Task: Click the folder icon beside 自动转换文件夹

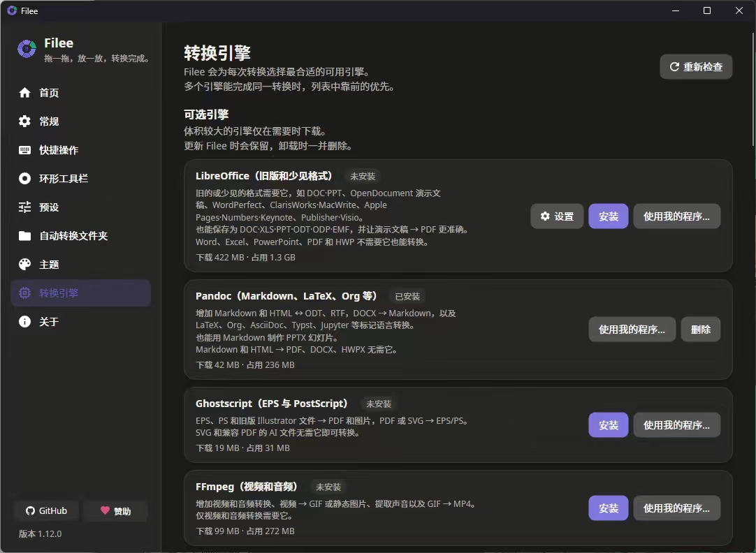Action: (x=24, y=235)
